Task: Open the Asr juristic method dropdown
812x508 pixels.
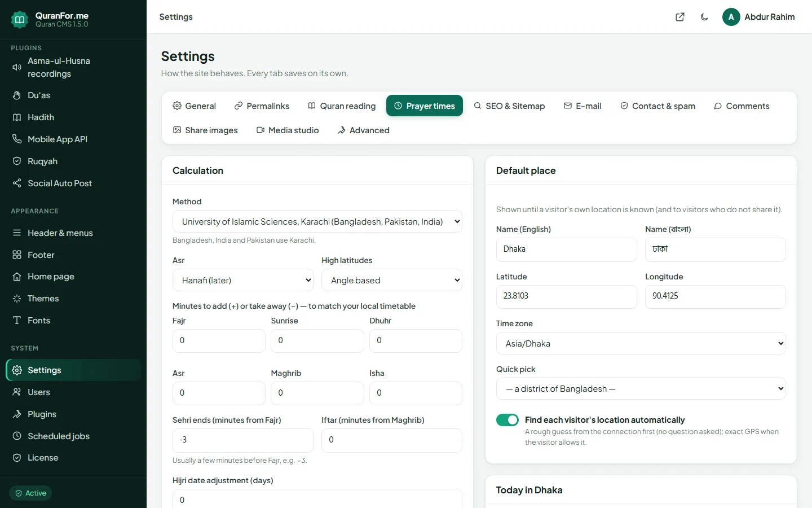Action: tap(243, 281)
